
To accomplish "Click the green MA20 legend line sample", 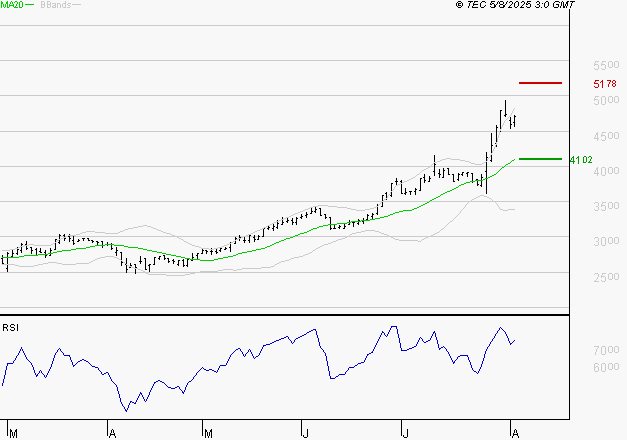I will [x=29, y=6].
